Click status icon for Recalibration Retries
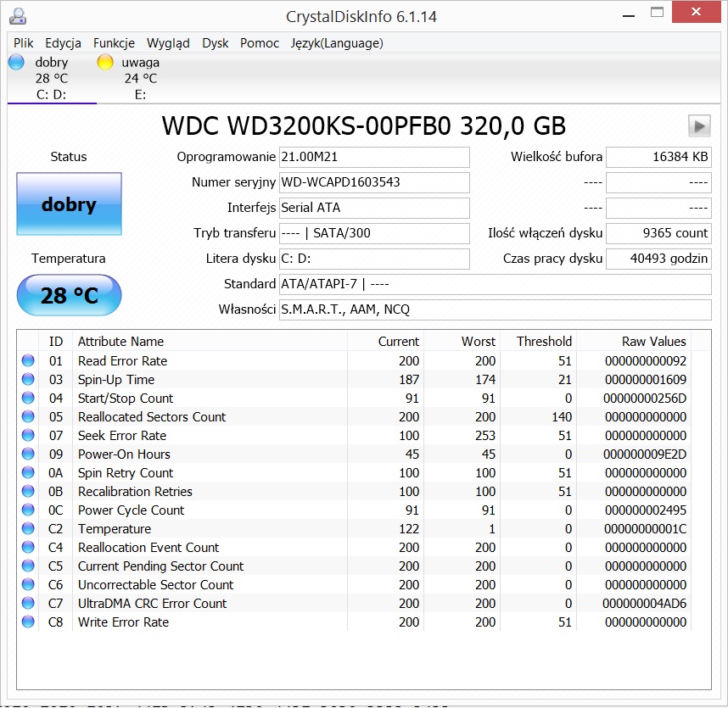Viewport: 728px width, 708px height. coord(28,491)
